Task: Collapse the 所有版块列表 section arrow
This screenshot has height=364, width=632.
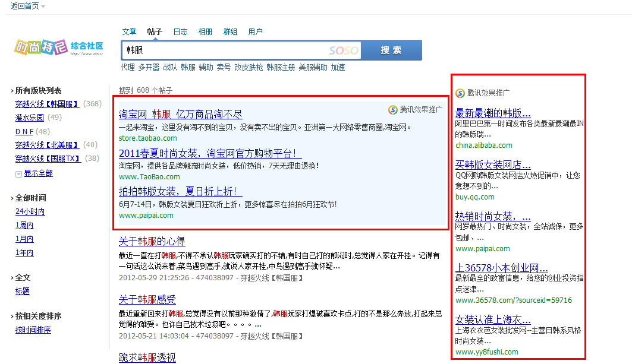Action: coord(12,91)
